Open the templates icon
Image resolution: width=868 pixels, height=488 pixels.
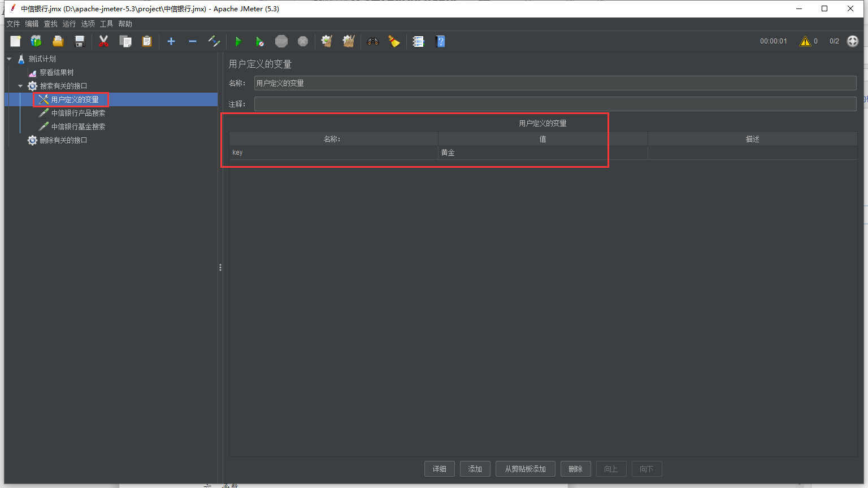(36, 41)
